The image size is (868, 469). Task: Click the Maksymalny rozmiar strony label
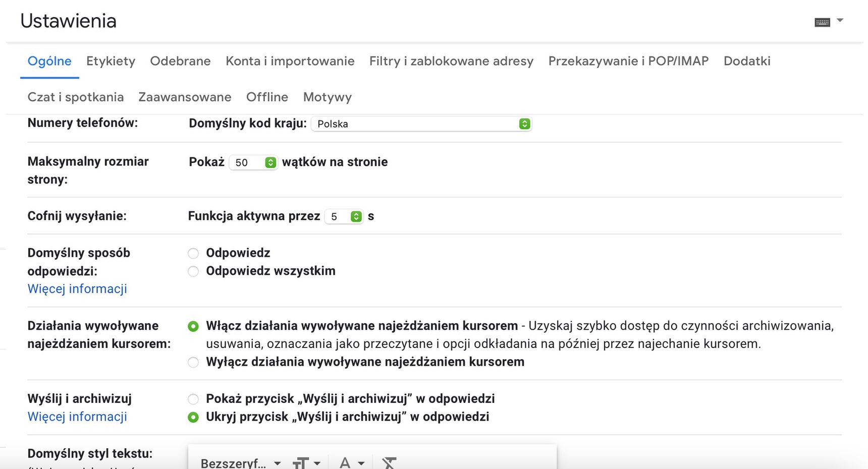(88, 170)
